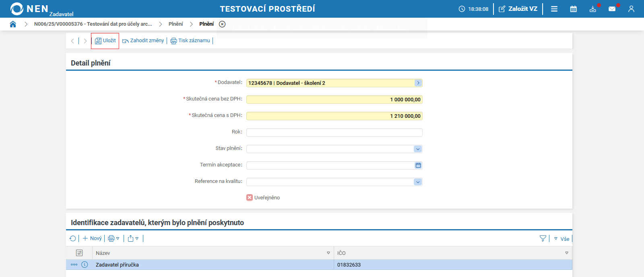The width and height of the screenshot is (644, 277).
Task: Click the NEN logo
Action: (x=29, y=8)
